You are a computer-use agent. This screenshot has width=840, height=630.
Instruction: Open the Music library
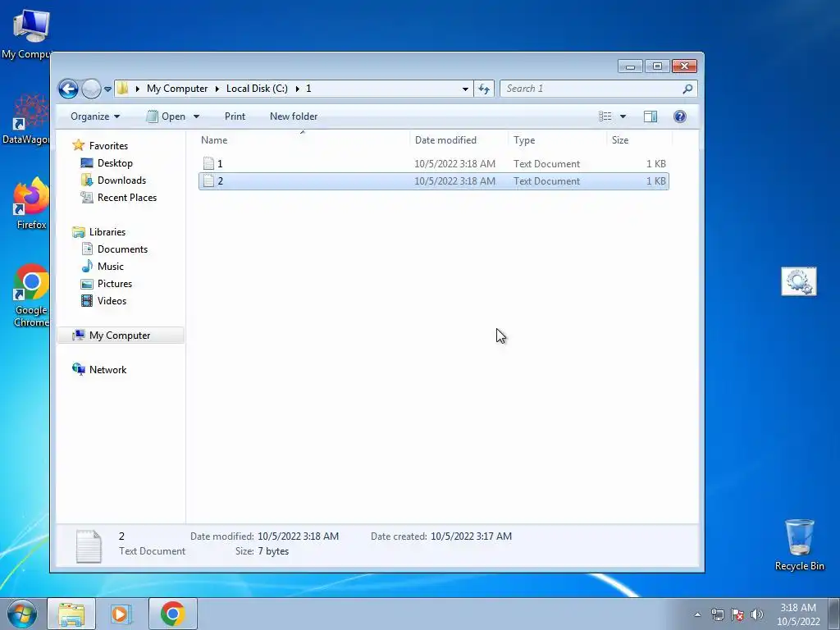coord(111,267)
